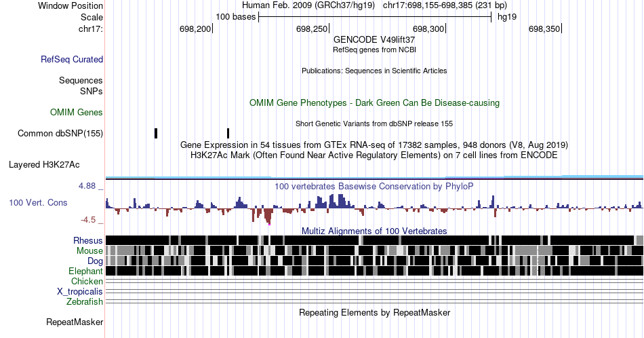
Task: Click the SNPs track label
Action: click(92, 91)
